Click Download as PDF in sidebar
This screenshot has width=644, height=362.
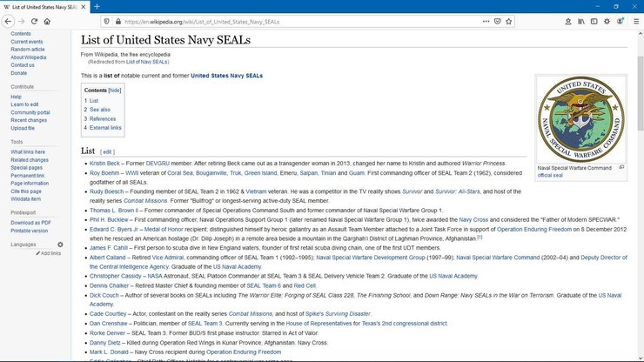coord(30,223)
